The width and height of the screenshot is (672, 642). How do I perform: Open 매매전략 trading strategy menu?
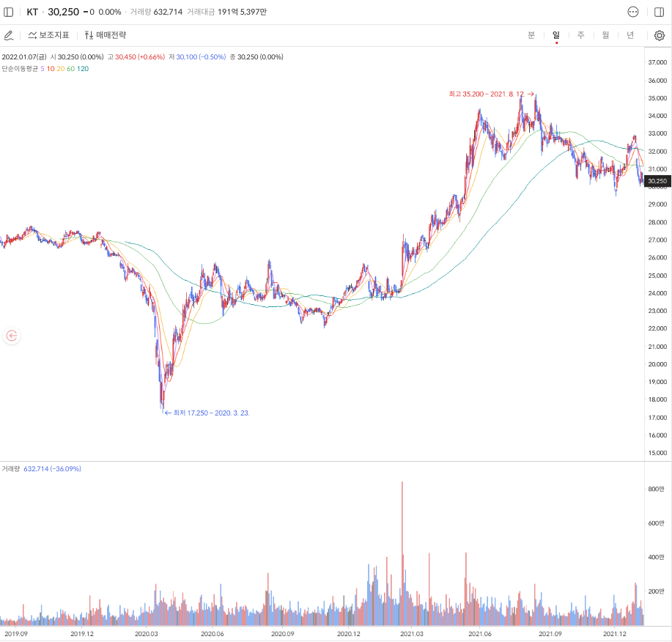[105, 35]
